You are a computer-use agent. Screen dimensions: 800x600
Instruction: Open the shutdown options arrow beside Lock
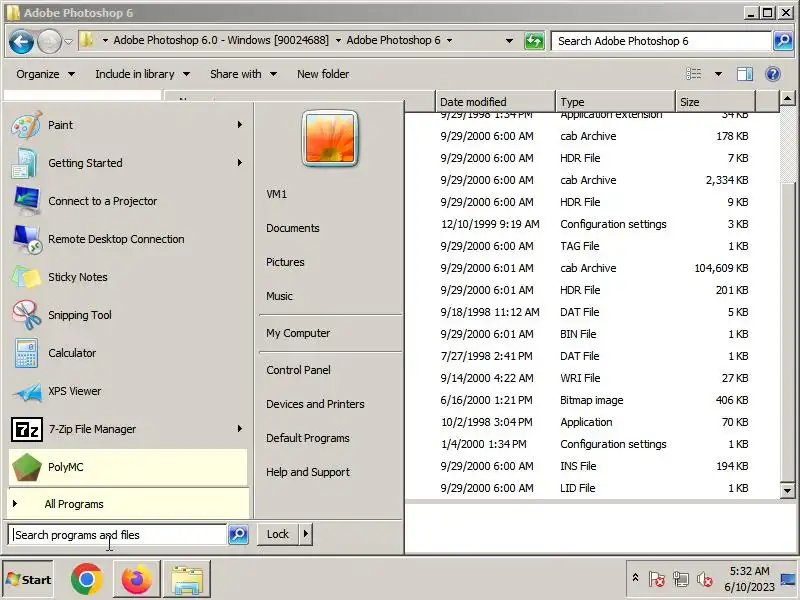coord(306,534)
